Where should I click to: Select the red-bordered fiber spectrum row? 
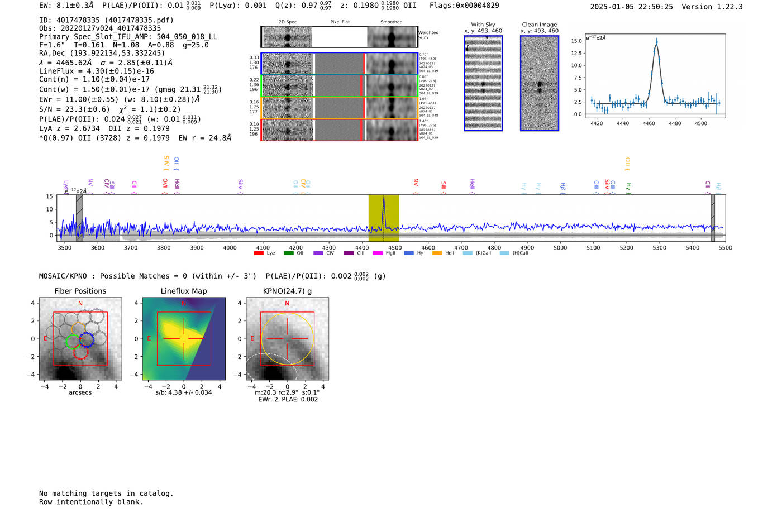tap(339, 130)
